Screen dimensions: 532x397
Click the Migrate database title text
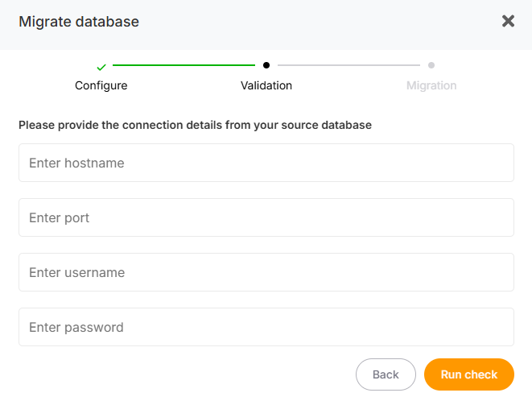(79, 22)
